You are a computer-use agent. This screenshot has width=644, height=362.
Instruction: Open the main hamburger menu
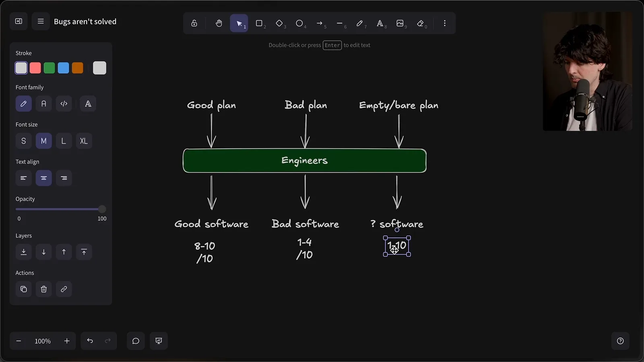41,21
